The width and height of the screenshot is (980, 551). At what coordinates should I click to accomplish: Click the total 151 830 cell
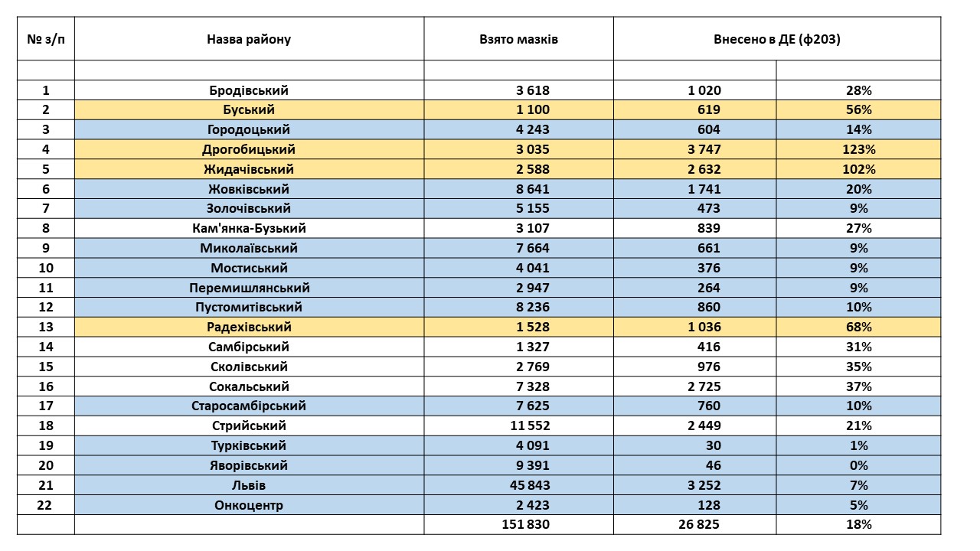coord(518,524)
